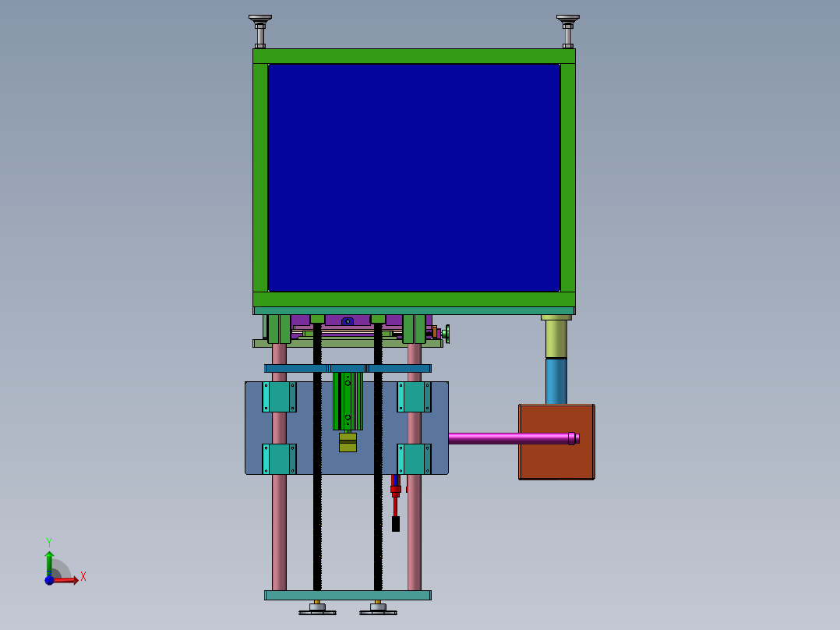Click the blue Z axis origin ball

tap(49, 580)
